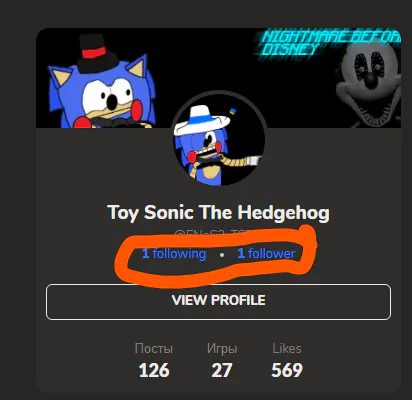The width and height of the screenshot is (412, 400).
Task: Open the VIEW PROFILE button
Action: (x=218, y=302)
